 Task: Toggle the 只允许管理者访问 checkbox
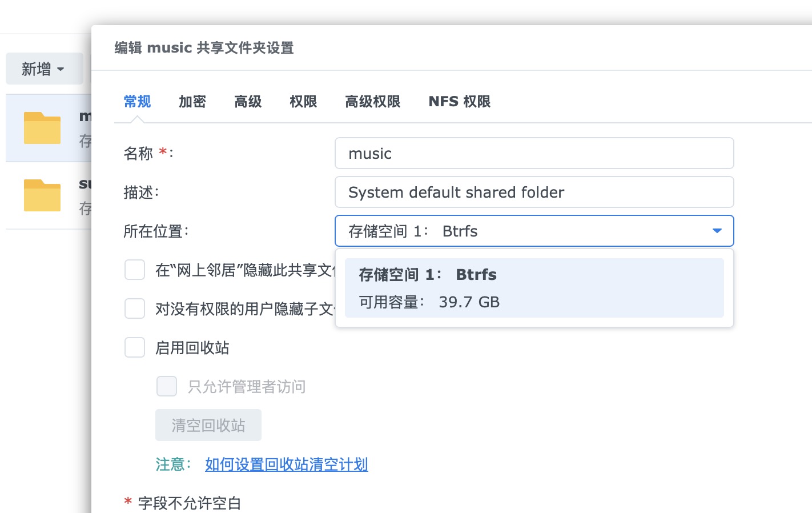click(167, 386)
